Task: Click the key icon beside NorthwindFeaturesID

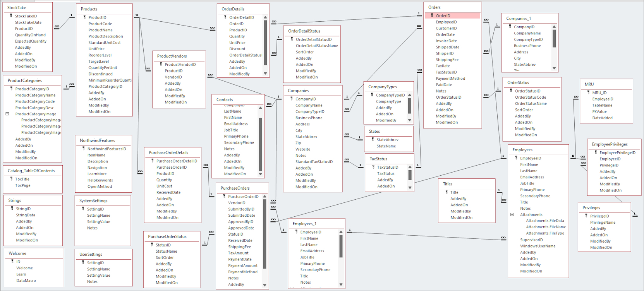Action: point(84,149)
